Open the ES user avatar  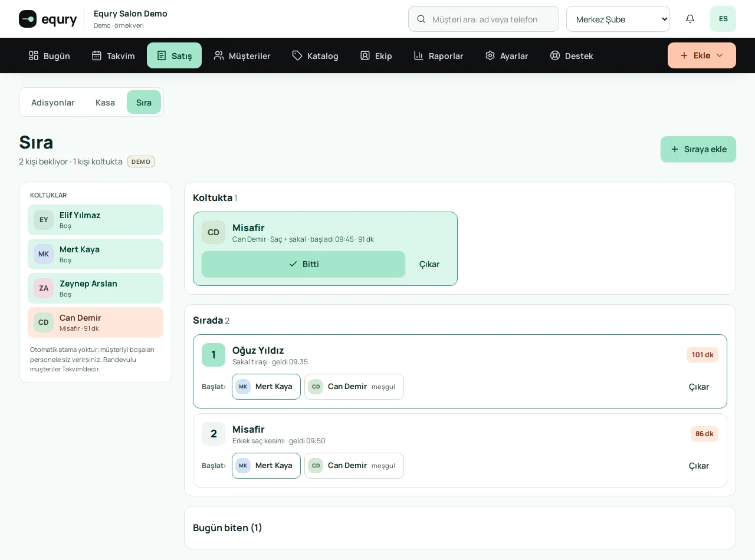point(723,19)
